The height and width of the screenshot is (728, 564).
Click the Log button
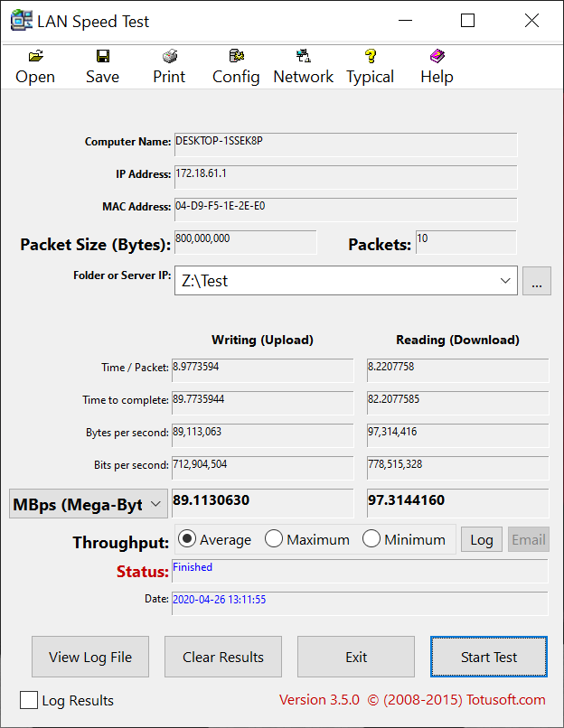coord(482,539)
